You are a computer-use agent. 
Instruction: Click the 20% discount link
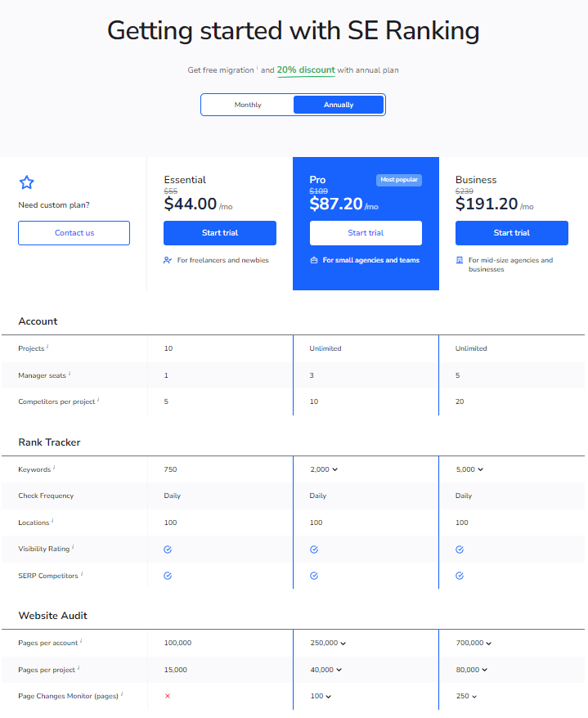click(306, 70)
